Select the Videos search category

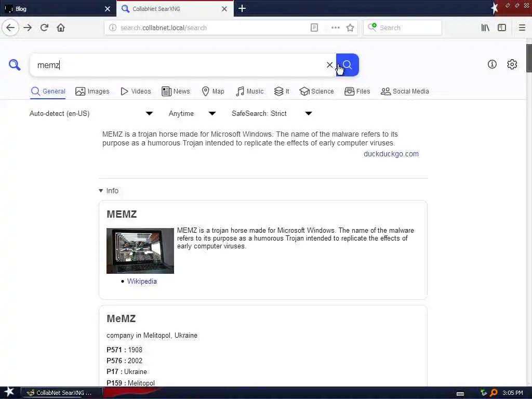(136, 91)
